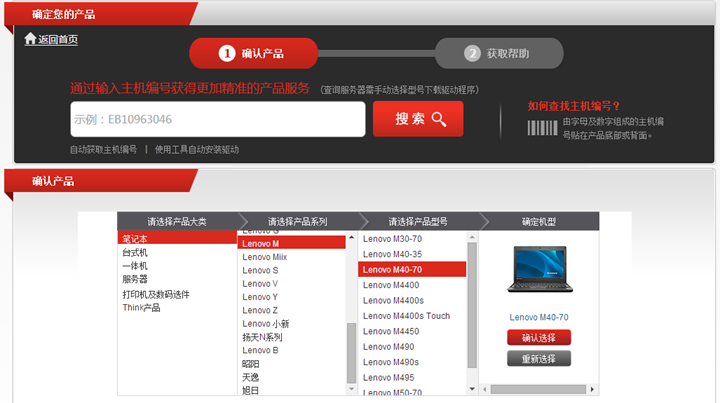Select 服务器 category
This screenshot has height=403, width=720.
tap(135, 279)
